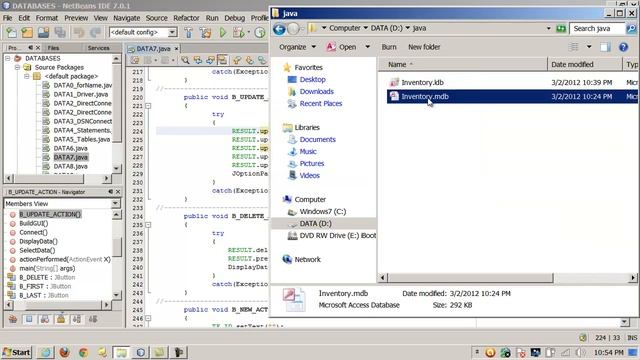This screenshot has height=360, width=640.
Task: Click the Back arrow in the java Explorer window
Action: pyautogui.click(x=279, y=29)
